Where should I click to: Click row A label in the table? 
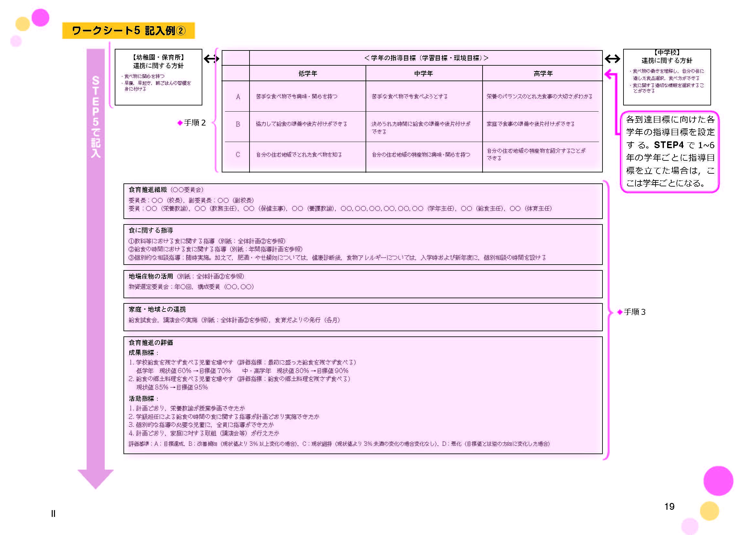[238, 96]
